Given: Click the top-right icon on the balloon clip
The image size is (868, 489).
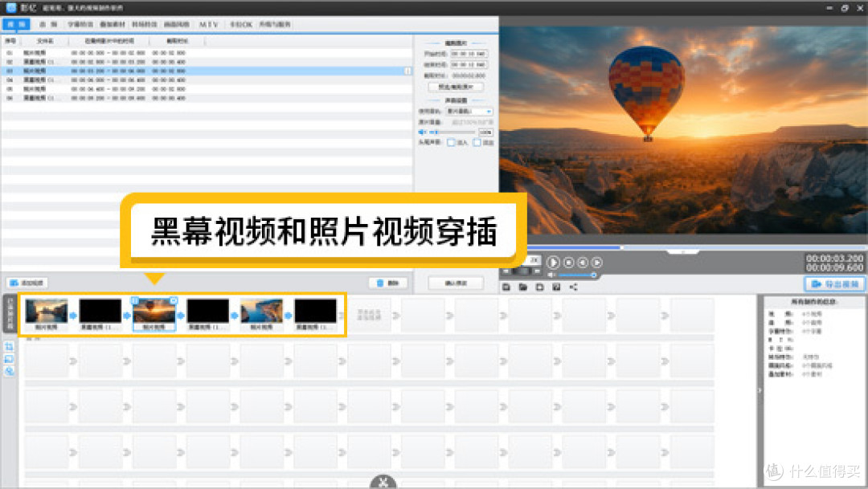Looking at the screenshot, I should click(x=174, y=300).
